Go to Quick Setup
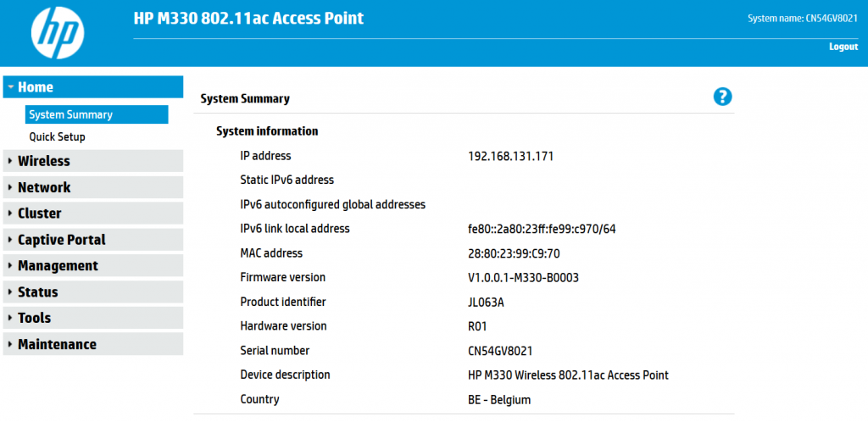 [x=57, y=136]
